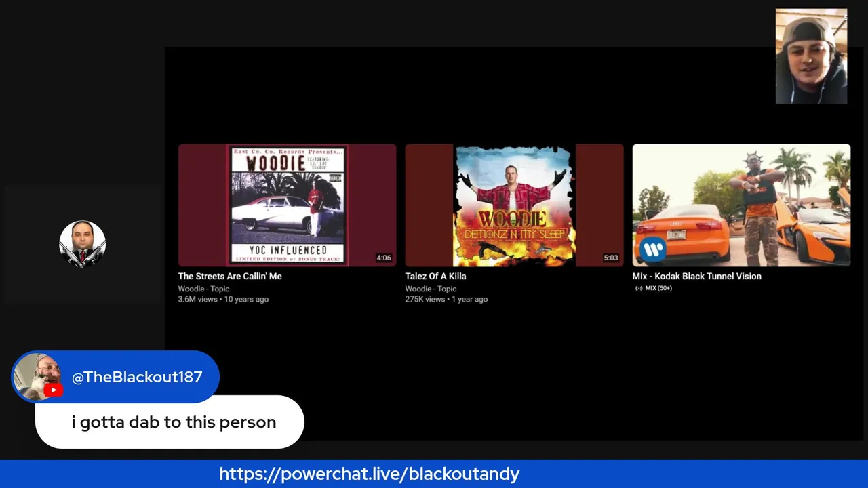Open Woodie - Topic channel under Streets video
This screenshot has width=868, height=488.
click(203, 289)
